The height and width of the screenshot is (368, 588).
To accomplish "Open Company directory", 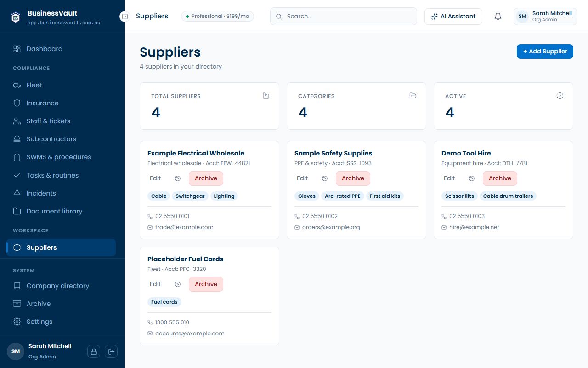I will (x=61, y=286).
